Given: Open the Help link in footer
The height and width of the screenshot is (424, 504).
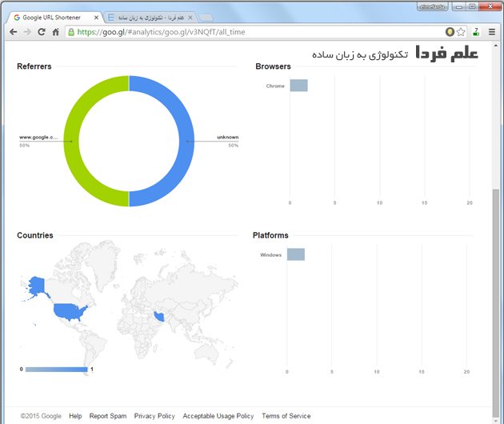Looking at the screenshot, I should [75, 416].
